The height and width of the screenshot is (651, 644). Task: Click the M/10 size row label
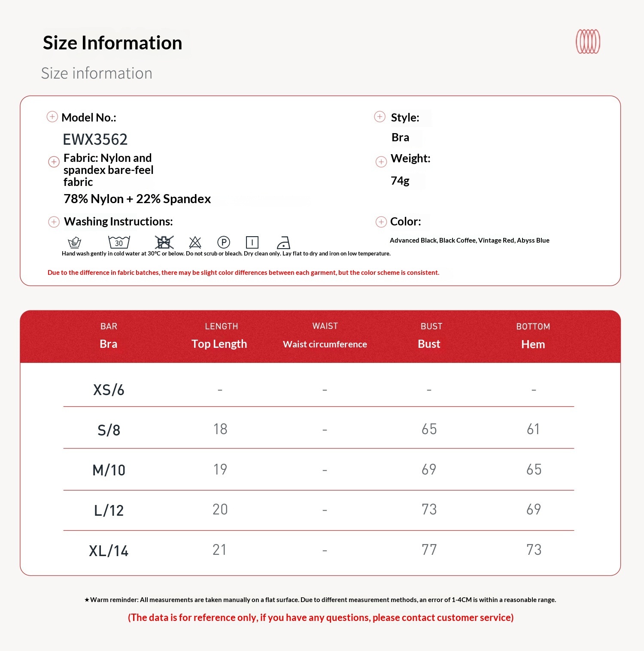[109, 470]
